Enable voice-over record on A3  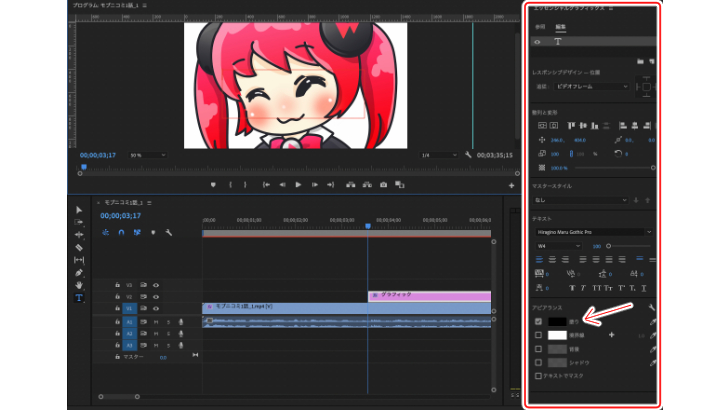(x=181, y=345)
